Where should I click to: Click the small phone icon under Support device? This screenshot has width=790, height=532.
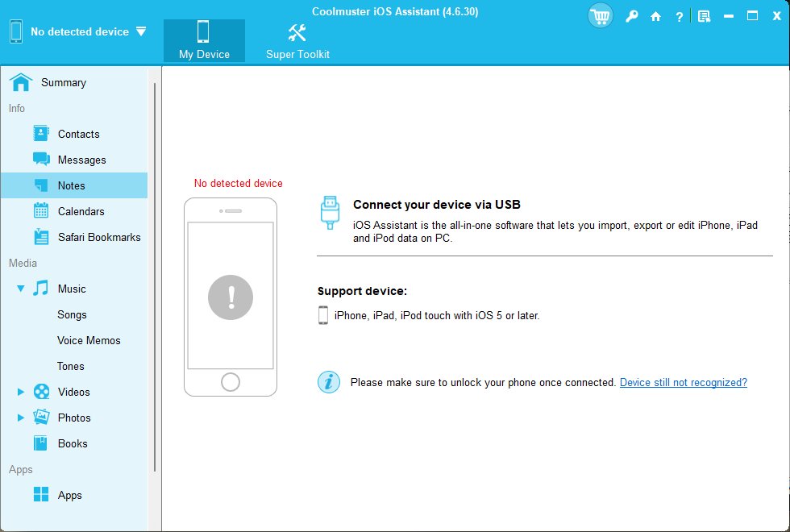[323, 315]
